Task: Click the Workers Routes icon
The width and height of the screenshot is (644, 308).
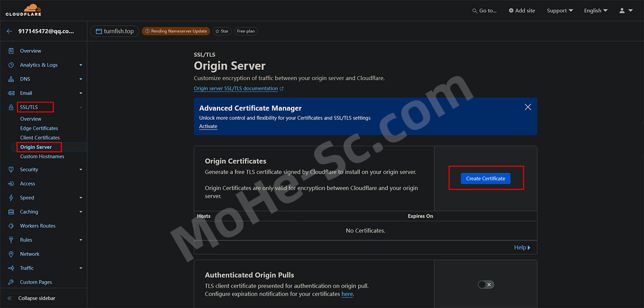Action: point(11,226)
